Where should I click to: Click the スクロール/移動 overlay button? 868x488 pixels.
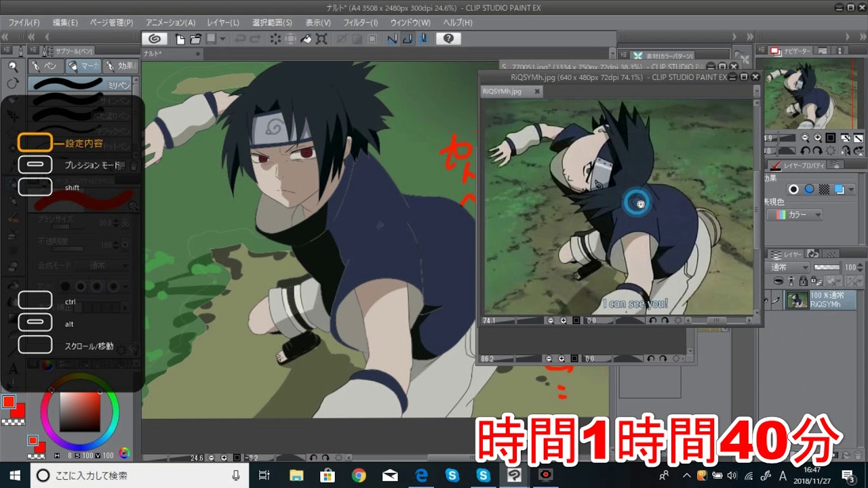(35, 345)
